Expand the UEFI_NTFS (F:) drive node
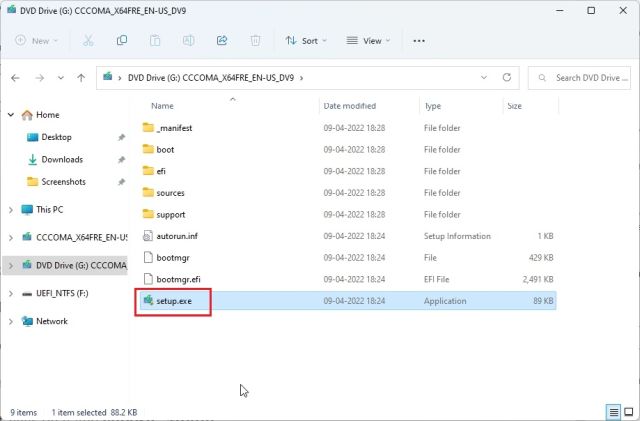This screenshot has width=640, height=421. [11, 294]
